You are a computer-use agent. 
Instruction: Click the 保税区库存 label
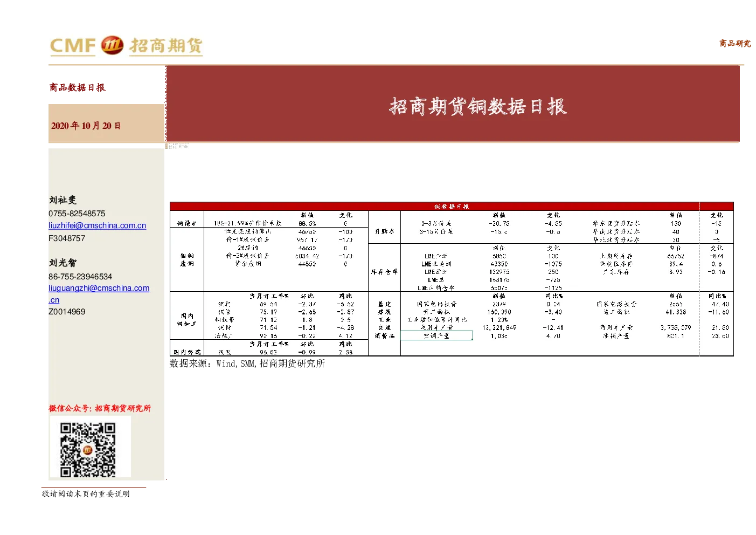[x=616, y=264]
